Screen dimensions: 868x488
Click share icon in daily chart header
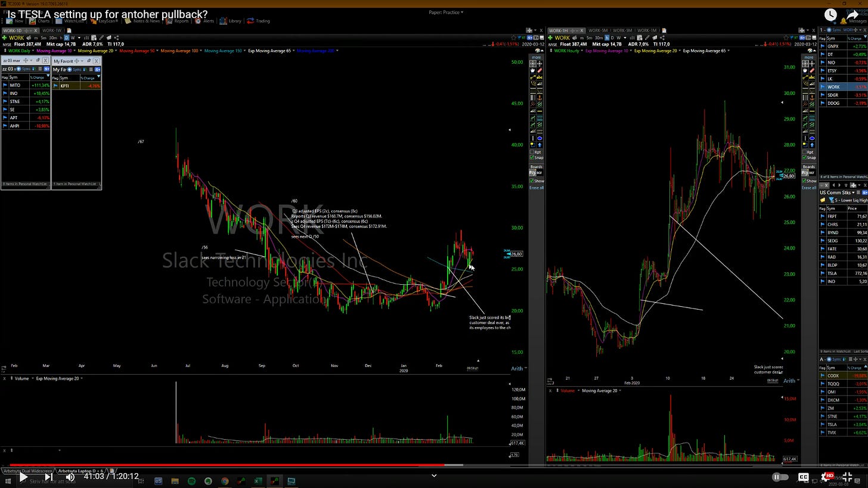pyautogui.click(x=116, y=38)
